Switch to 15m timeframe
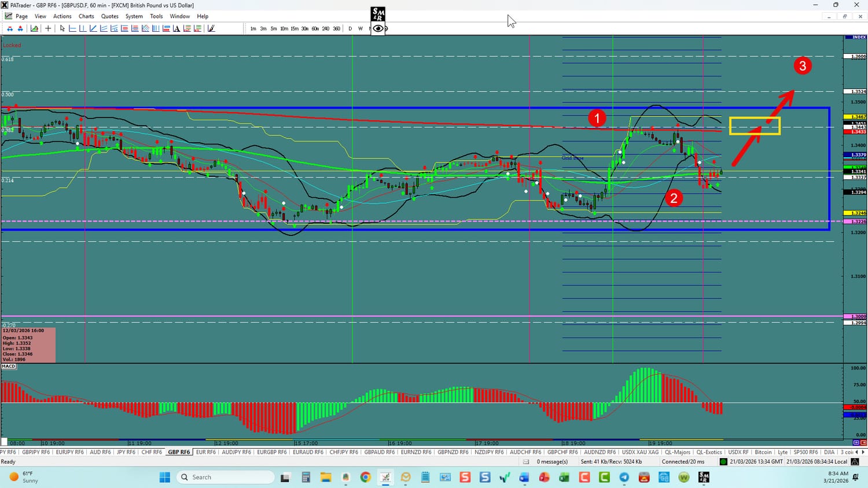868x488 pixels. click(295, 28)
